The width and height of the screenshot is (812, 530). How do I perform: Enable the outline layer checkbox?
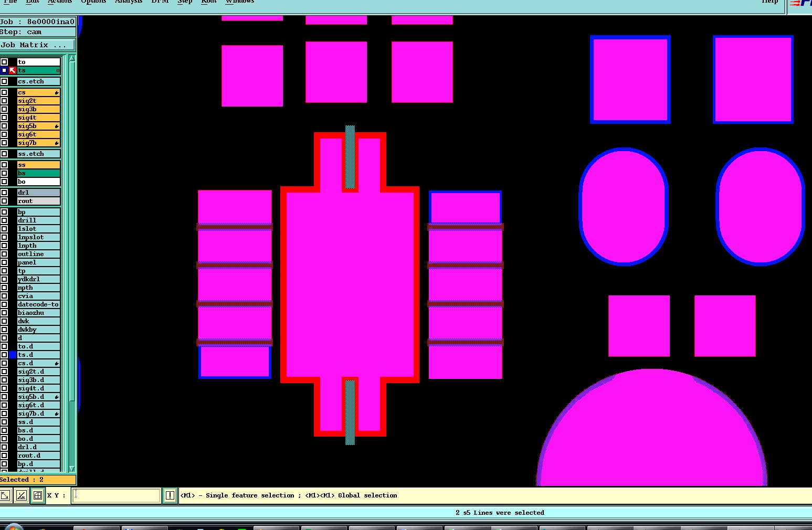coord(4,254)
